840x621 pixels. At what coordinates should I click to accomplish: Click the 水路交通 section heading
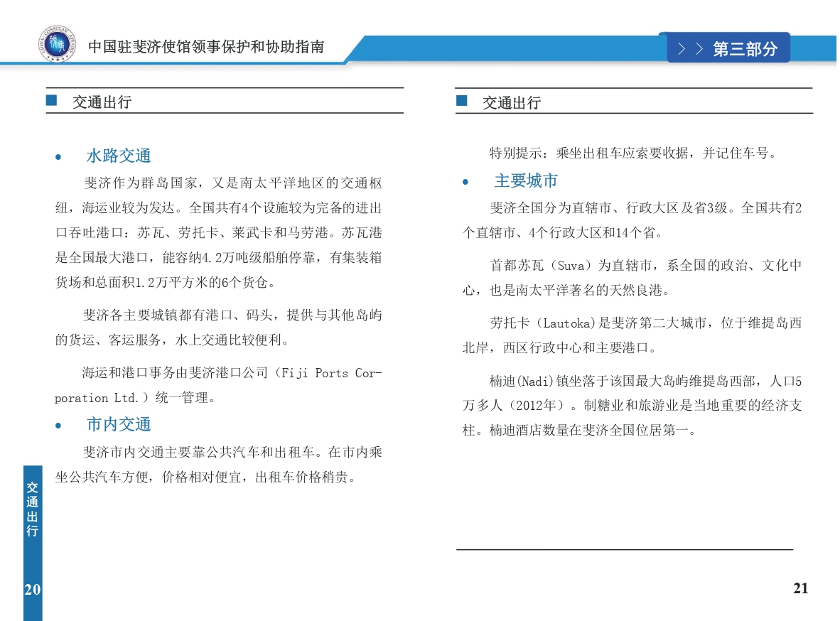pos(119,156)
